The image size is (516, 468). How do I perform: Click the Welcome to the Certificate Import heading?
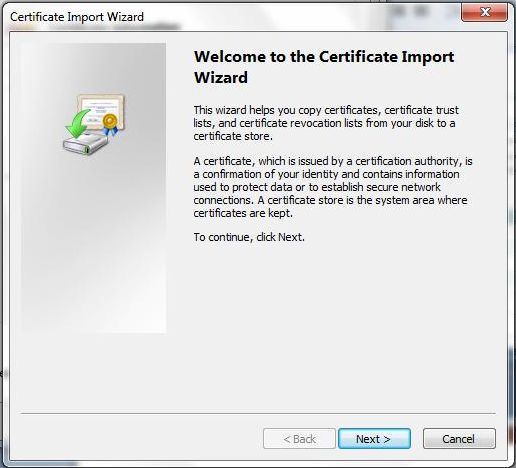324,57
